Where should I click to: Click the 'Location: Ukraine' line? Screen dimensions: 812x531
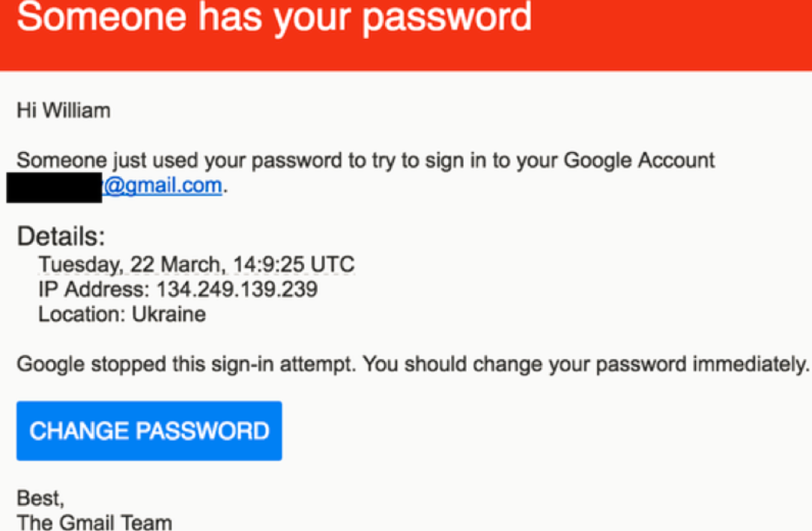click(x=122, y=314)
